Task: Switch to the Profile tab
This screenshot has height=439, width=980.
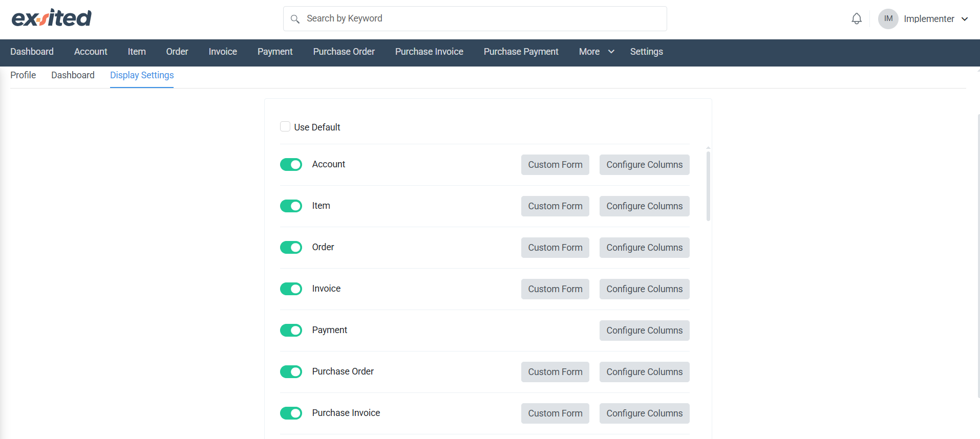Action: pyautogui.click(x=23, y=75)
